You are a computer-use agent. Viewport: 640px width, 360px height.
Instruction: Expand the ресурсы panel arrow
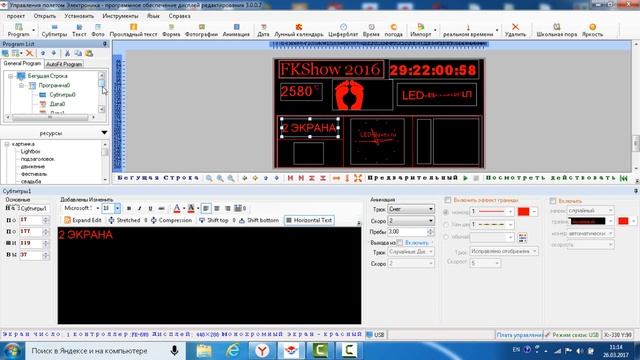point(104,133)
